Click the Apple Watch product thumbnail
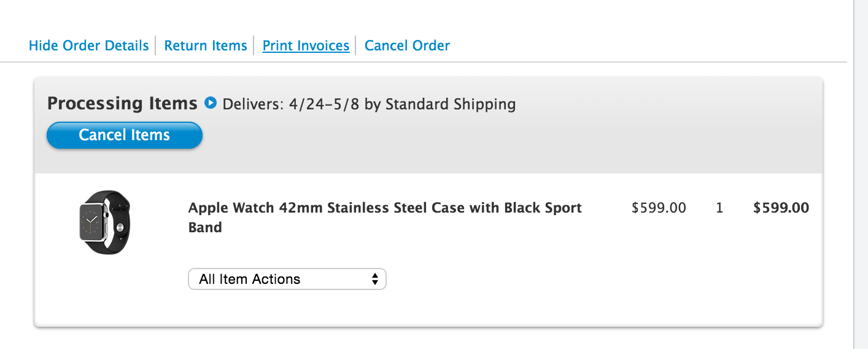 (105, 222)
